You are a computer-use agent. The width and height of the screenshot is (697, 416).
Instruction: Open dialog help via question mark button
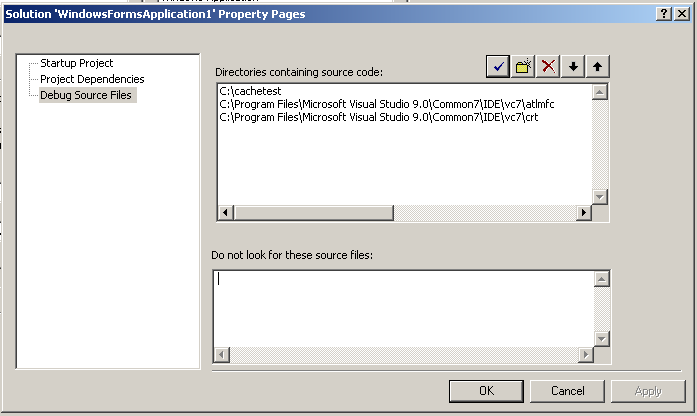(x=664, y=14)
